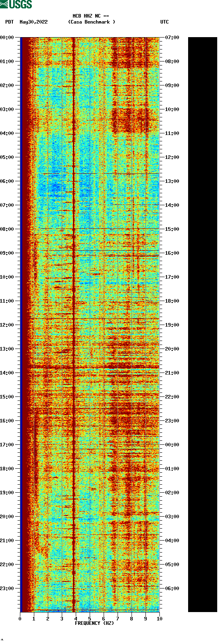220x644 pixels.
Task: Click the PDT time label 10:00
Action: (7, 277)
